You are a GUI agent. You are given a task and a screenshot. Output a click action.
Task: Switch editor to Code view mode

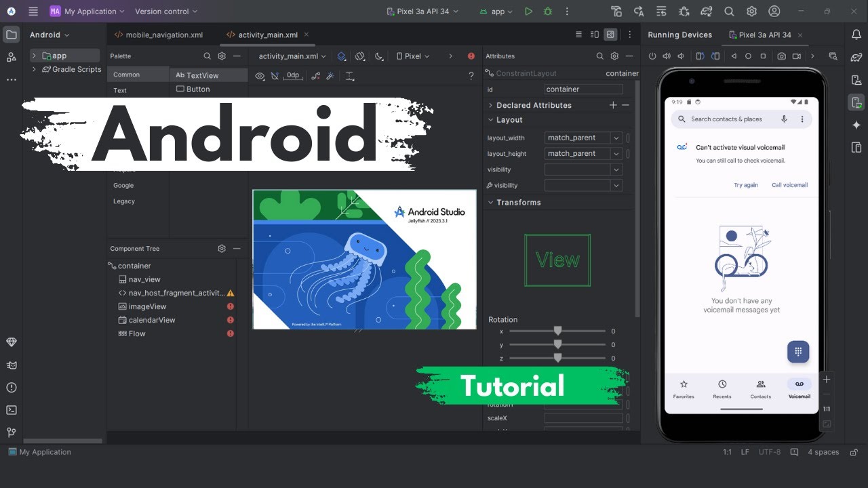click(x=578, y=35)
